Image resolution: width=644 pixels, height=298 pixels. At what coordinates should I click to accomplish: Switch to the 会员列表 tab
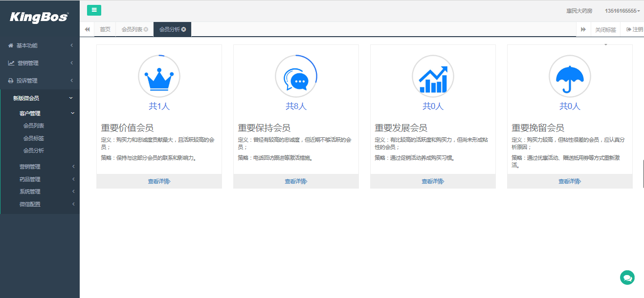pos(132,29)
